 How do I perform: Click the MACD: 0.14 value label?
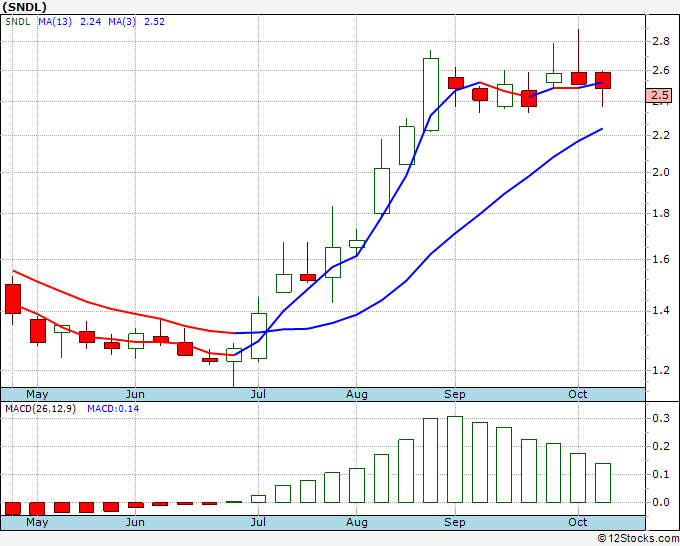(x=114, y=409)
